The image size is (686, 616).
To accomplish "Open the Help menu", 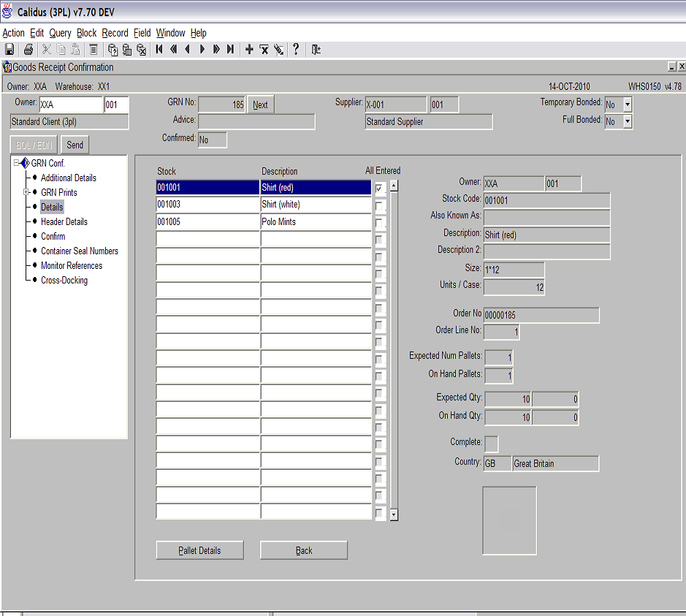I will [x=199, y=33].
